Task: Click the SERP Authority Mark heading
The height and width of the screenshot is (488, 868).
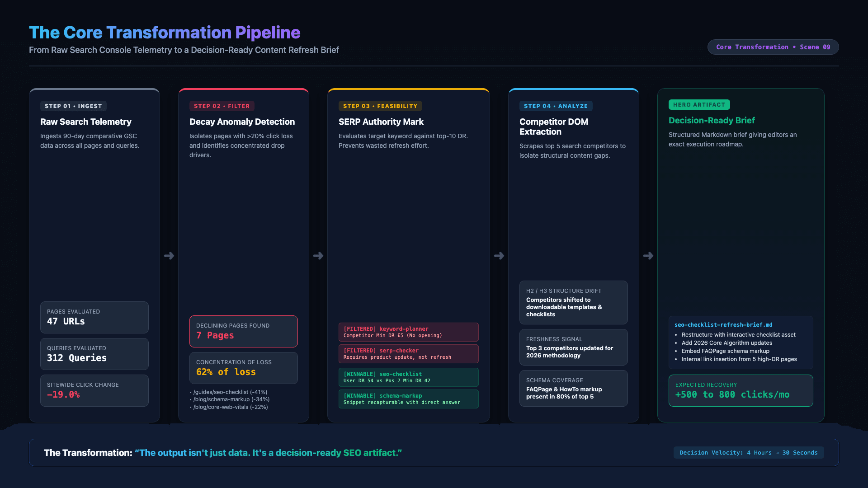Action: click(381, 122)
